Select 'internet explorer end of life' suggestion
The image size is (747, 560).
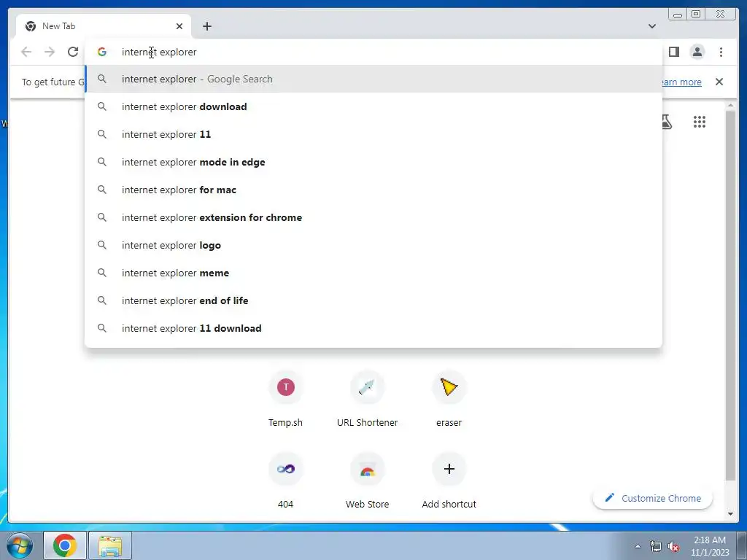click(373, 300)
